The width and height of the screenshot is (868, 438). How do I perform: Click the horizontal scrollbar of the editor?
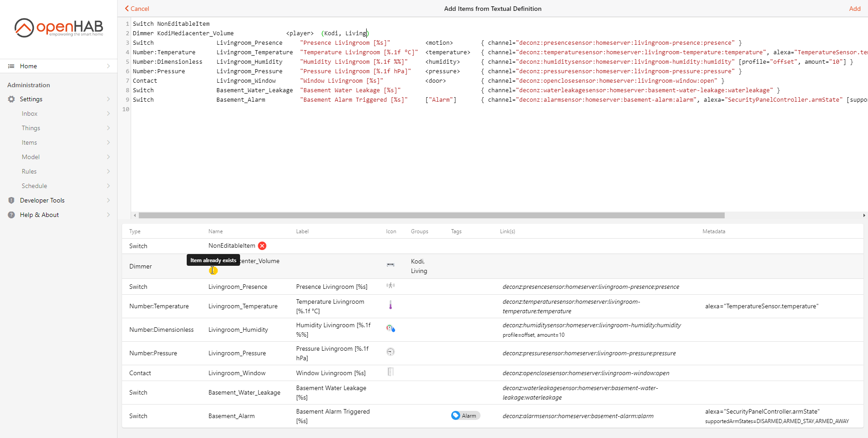431,216
